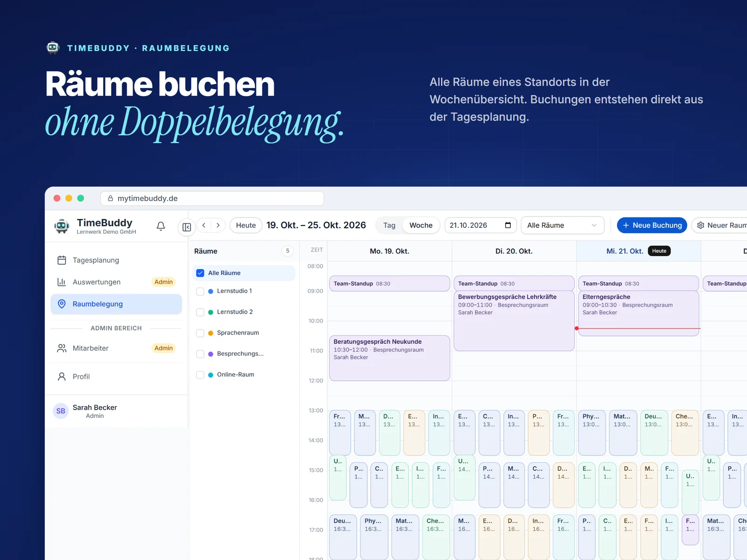Uncheck the Alle Räume checkbox
Image resolution: width=747 pixels, height=560 pixels.
[x=200, y=273]
